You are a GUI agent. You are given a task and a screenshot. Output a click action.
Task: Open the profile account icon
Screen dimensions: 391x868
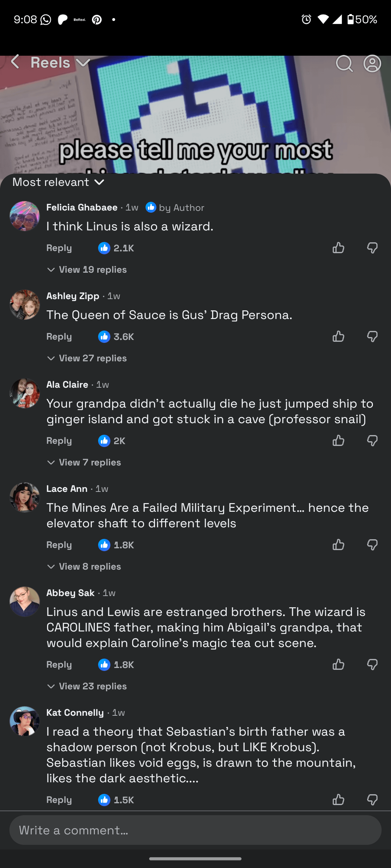(372, 64)
